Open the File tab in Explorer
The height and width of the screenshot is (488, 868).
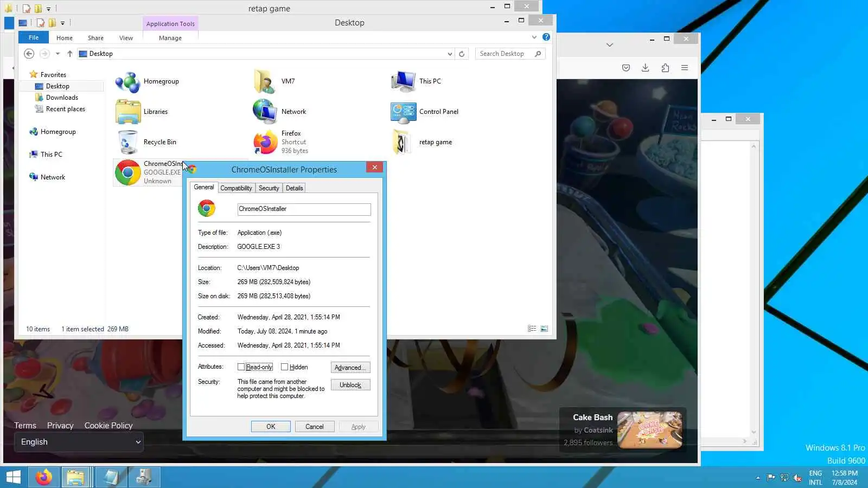pyautogui.click(x=34, y=37)
